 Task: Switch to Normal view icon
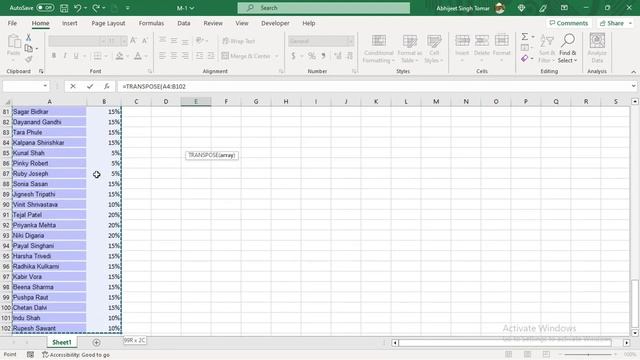509,354
